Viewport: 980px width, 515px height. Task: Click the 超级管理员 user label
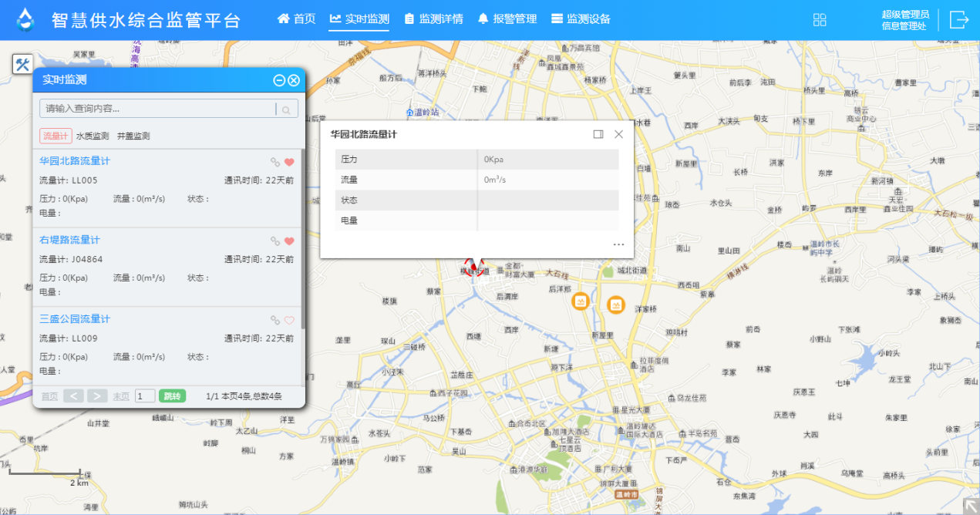pyautogui.click(x=905, y=14)
